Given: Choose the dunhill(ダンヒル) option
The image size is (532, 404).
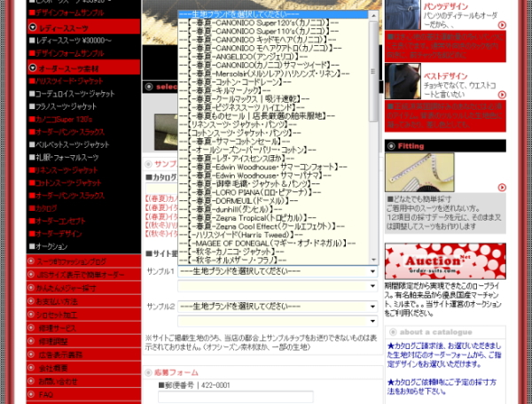Looking at the screenshot, I should pyautogui.click(x=273, y=209).
